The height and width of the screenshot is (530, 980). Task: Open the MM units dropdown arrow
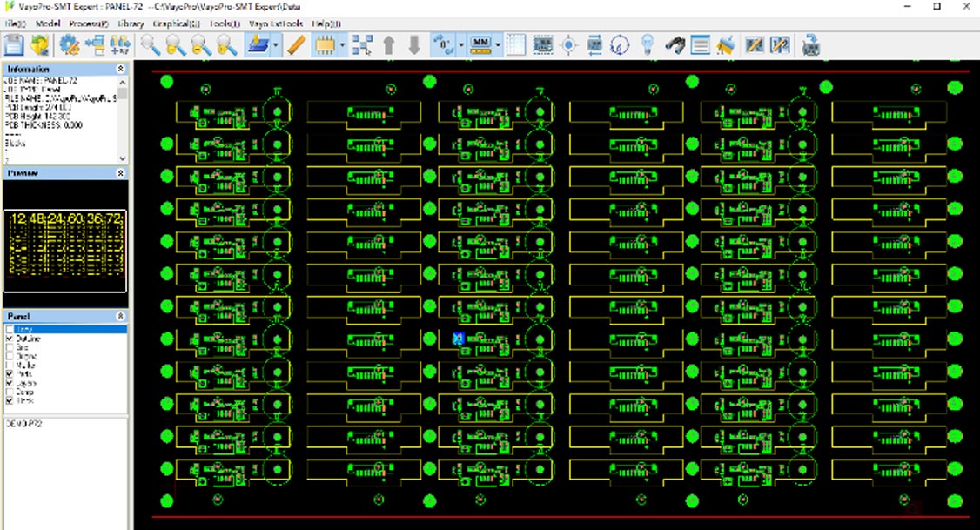(x=498, y=44)
